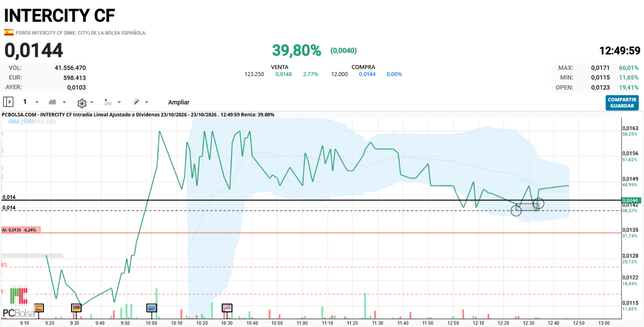Click the AYER value 0,0103
This screenshot has width=644, height=327.
coord(76,87)
